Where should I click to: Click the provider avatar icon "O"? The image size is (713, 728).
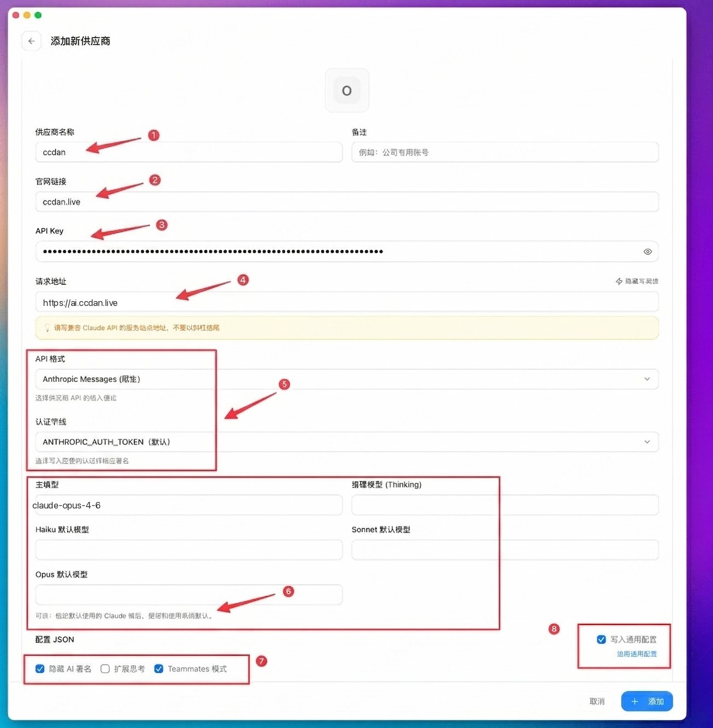347,90
